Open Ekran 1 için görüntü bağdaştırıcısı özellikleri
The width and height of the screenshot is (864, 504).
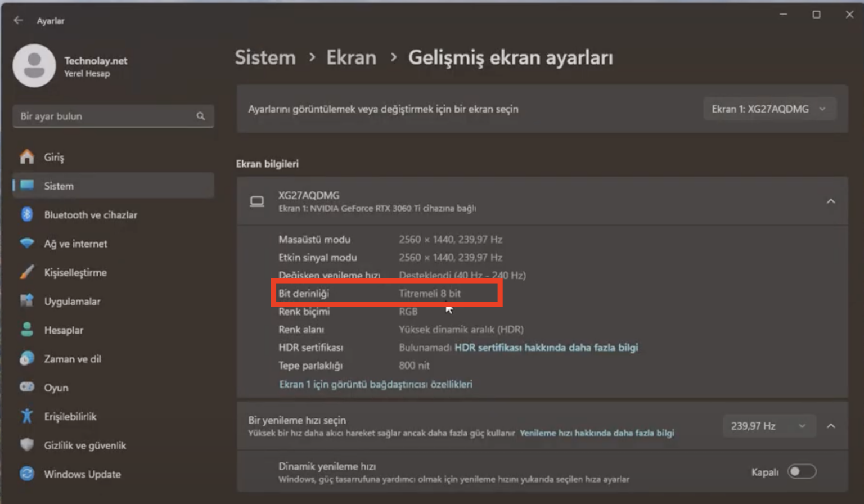pos(376,384)
